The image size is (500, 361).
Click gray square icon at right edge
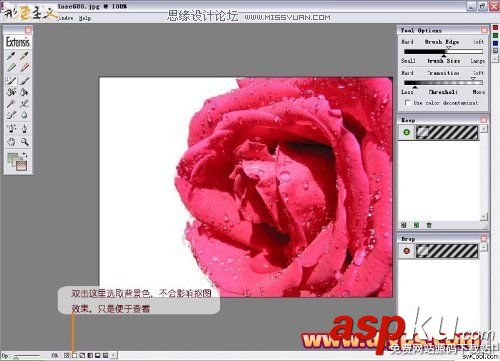[x=495, y=51]
